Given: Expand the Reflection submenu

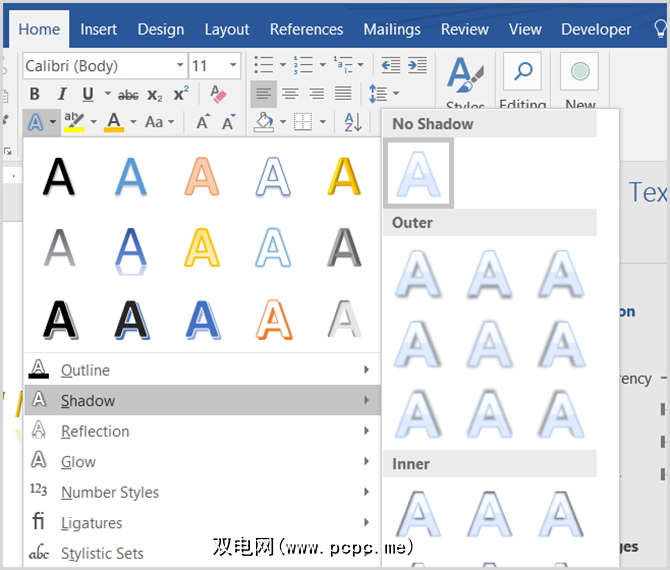Looking at the screenshot, I should pos(95,431).
